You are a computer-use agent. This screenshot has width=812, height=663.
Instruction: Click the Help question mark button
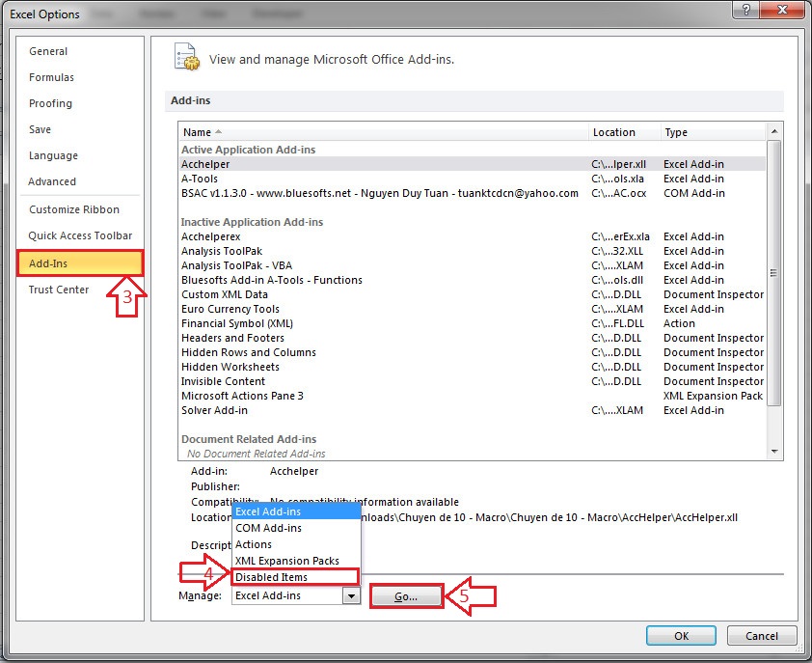tap(746, 10)
